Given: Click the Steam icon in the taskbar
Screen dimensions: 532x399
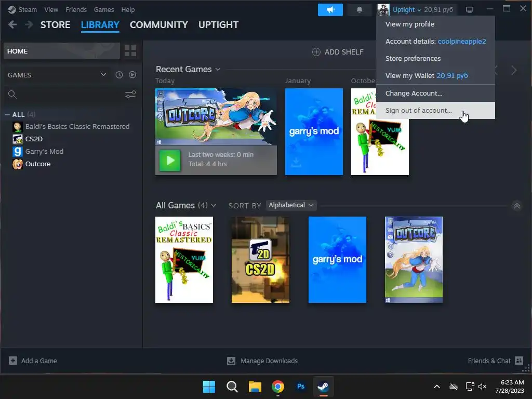Looking at the screenshot, I should click(x=323, y=387).
